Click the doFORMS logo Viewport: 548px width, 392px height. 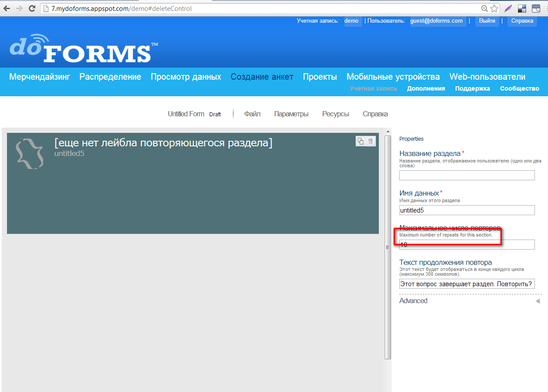(83, 48)
